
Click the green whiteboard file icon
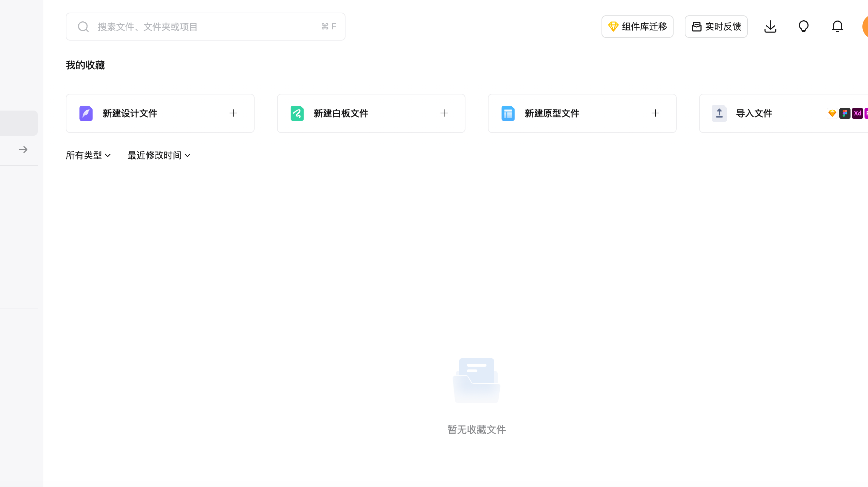point(297,113)
